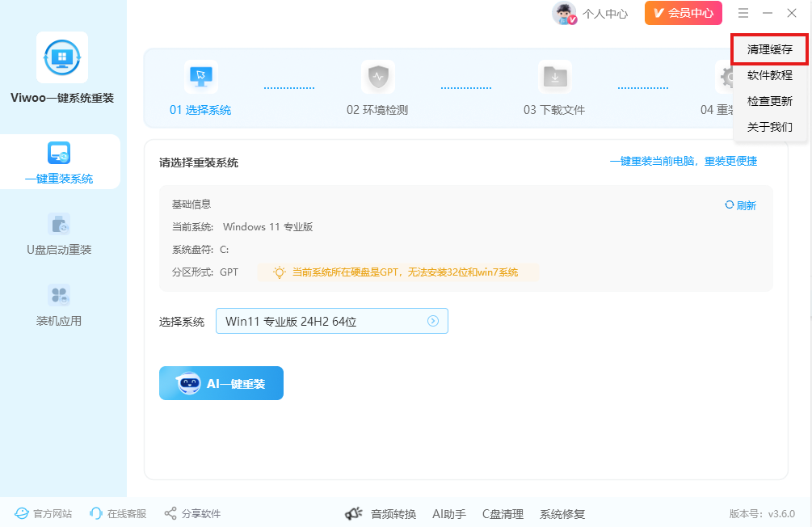Click the 分享软件 link
This screenshot has height=527, width=812.
click(x=192, y=513)
